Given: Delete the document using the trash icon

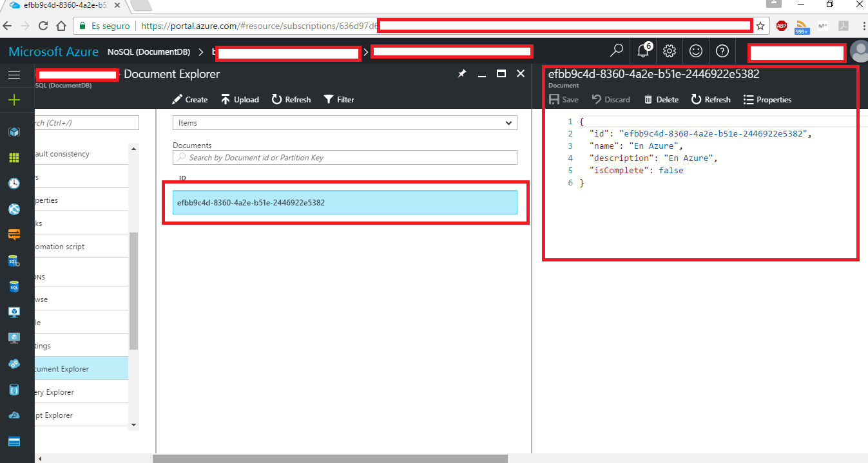Looking at the screenshot, I should coord(662,99).
